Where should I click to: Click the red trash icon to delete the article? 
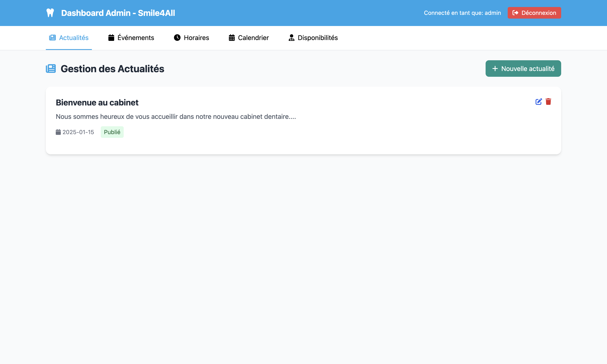[549, 101]
